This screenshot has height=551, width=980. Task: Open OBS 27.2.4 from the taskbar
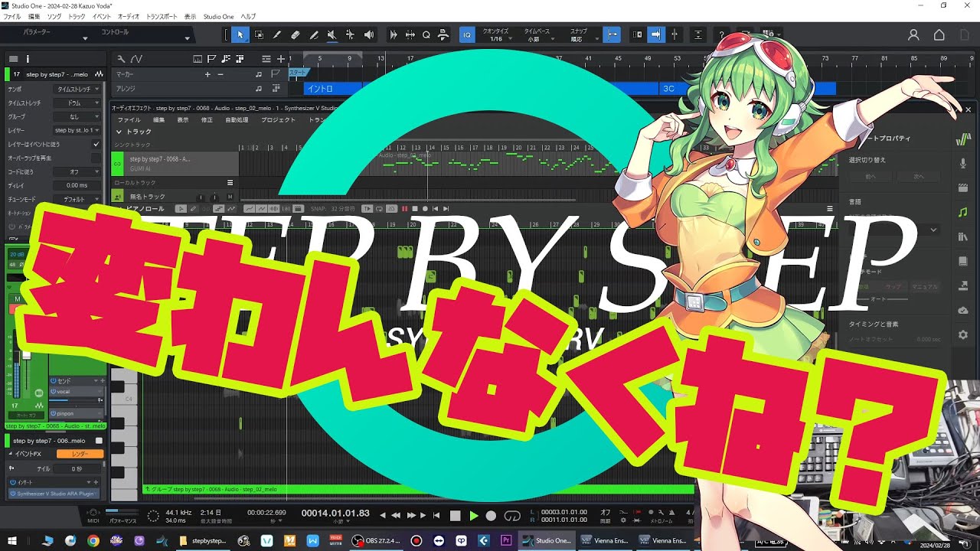point(377,540)
